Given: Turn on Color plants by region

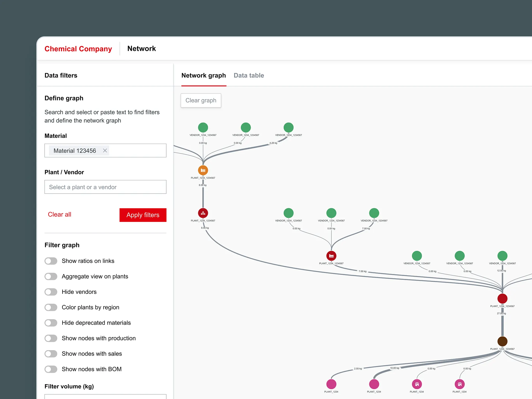Looking at the screenshot, I should [51, 307].
